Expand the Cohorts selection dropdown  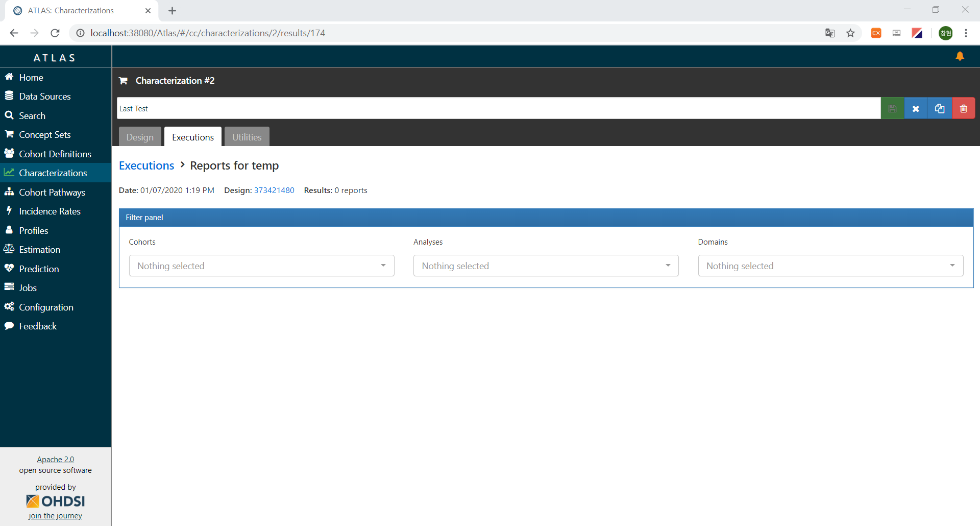(261, 266)
